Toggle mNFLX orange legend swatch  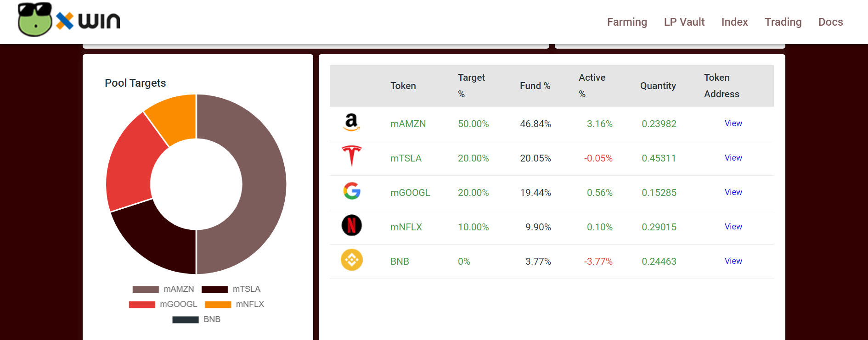[x=218, y=305]
